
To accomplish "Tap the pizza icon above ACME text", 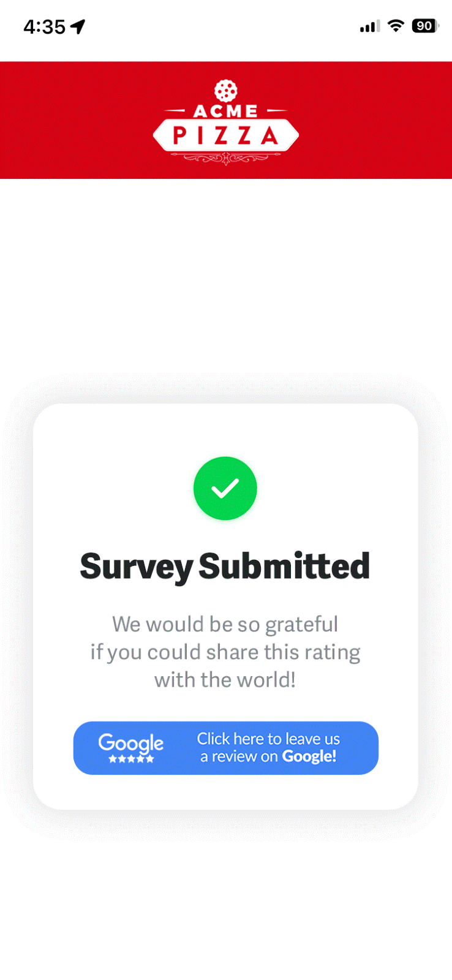I will (x=226, y=91).
